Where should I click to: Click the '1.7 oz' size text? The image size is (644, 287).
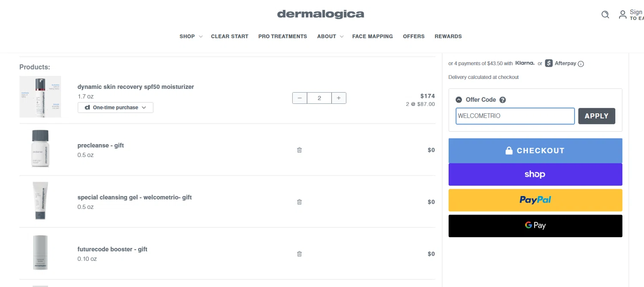pos(85,97)
